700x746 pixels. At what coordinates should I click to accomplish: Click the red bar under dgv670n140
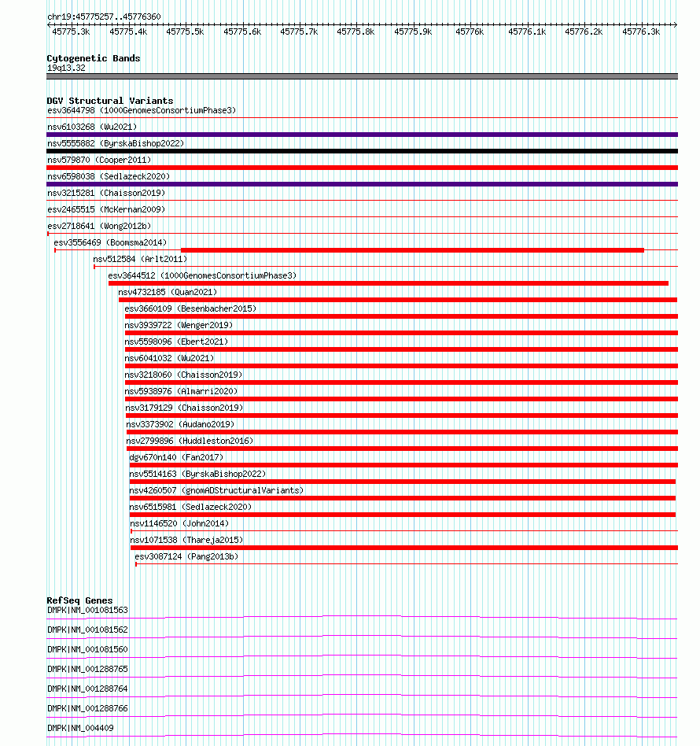(403, 465)
